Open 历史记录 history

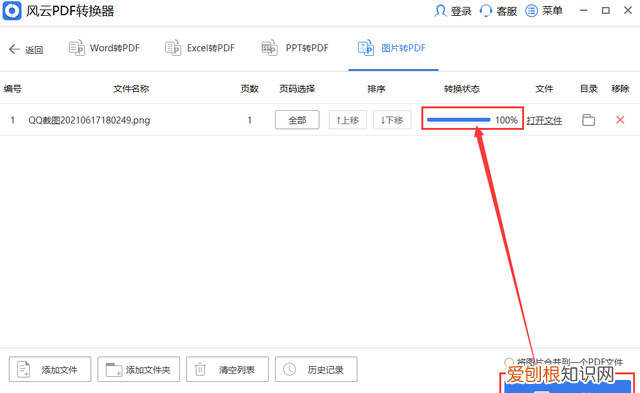316,369
